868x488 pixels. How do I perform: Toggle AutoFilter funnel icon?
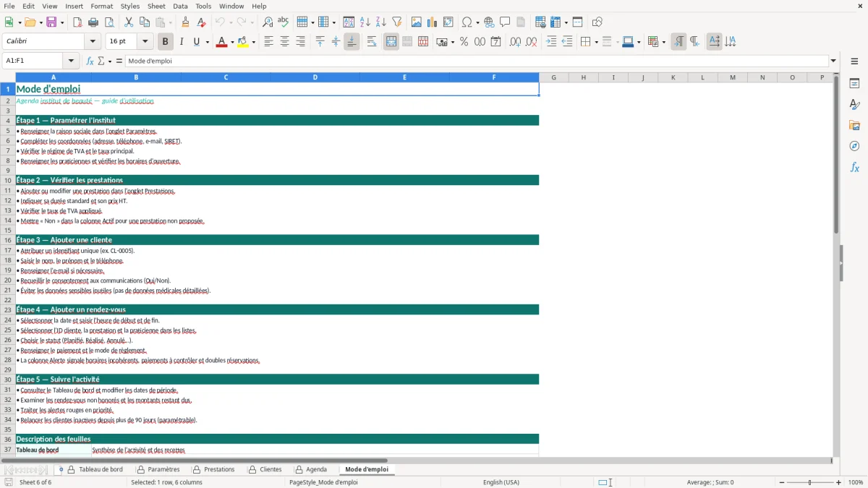(396, 22)
